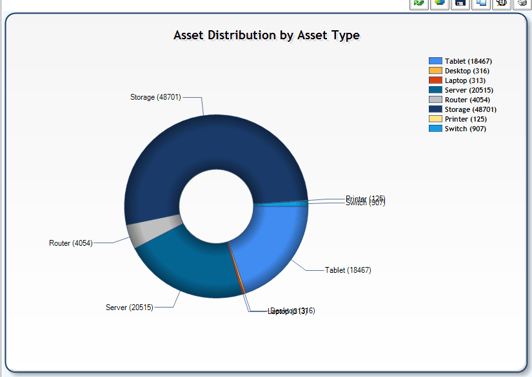Open the pie chart type toolbar icon
Screen dimensions: 532x377
point(440,3)
